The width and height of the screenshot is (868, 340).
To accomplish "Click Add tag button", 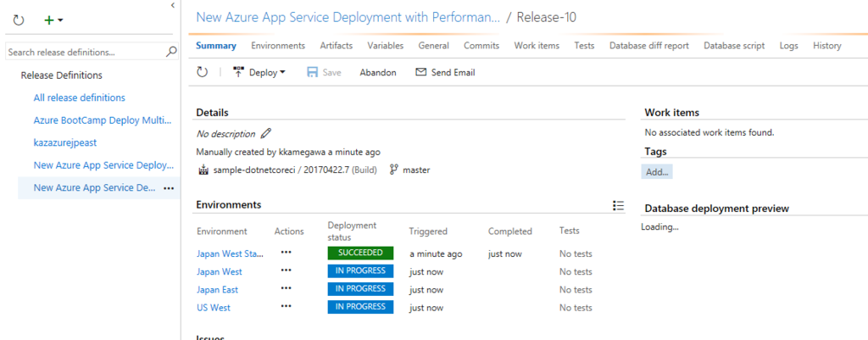I will pyautogui.click(x=658, y=171).
